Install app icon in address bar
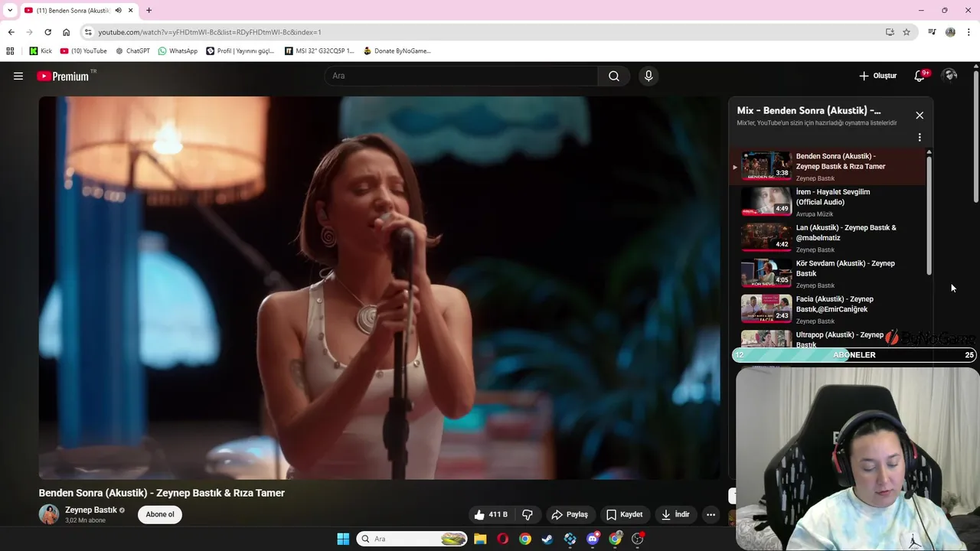Screen dimensions: 980x551 click(890, 32)
